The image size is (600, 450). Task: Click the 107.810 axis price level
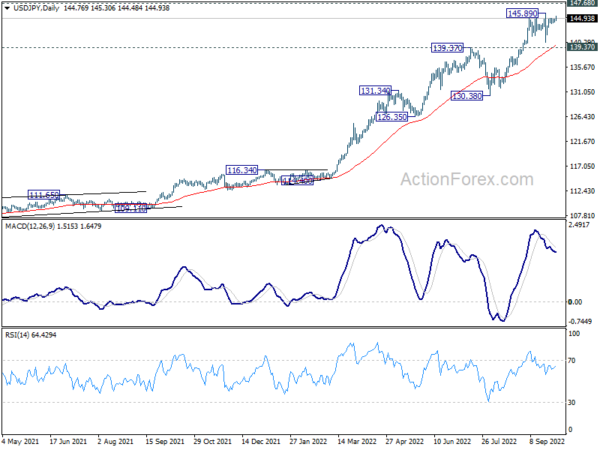[582, 216]
